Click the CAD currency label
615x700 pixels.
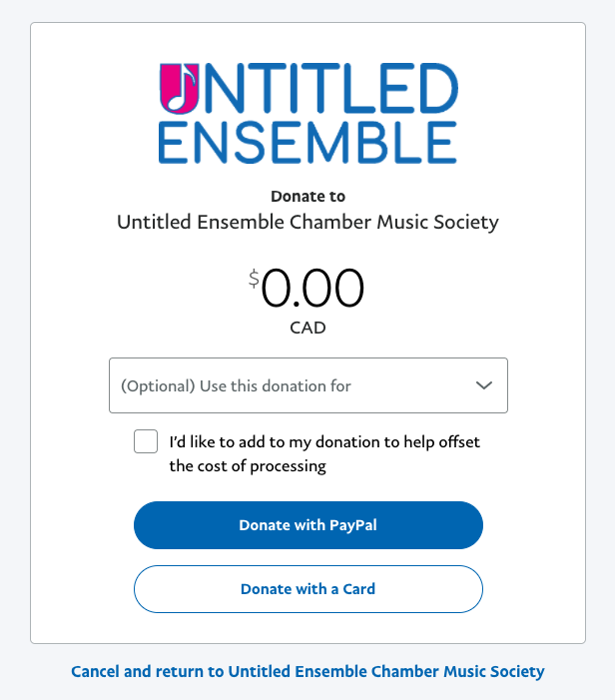coord(307,328)
